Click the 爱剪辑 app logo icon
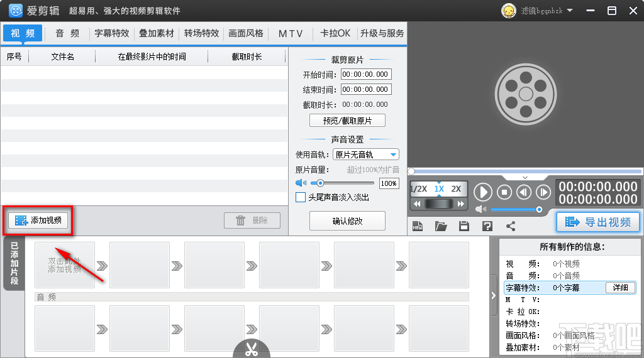This screenshot has height=358, width=644. [x=16, y=11]
